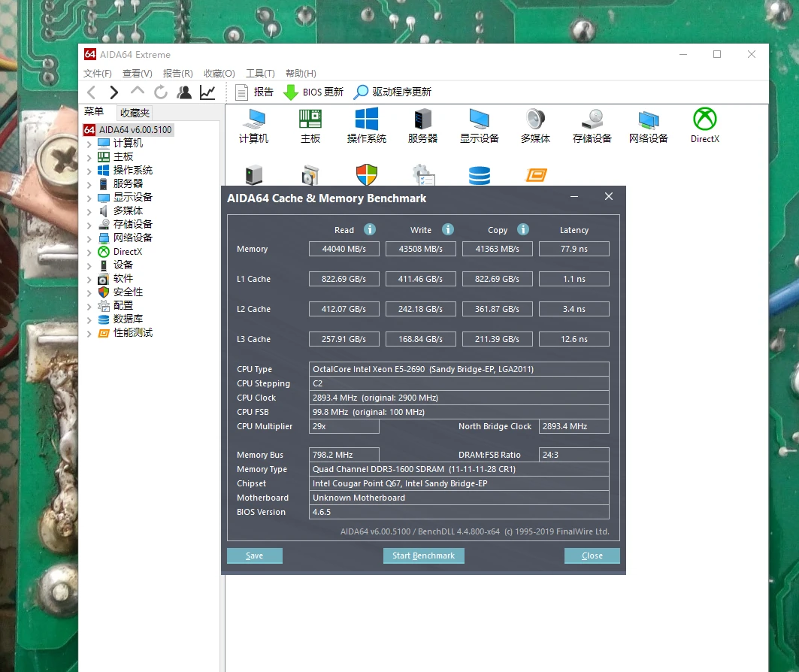Show Copy column info icon
This screenshot has width=799, height=672.
point(523,230)
